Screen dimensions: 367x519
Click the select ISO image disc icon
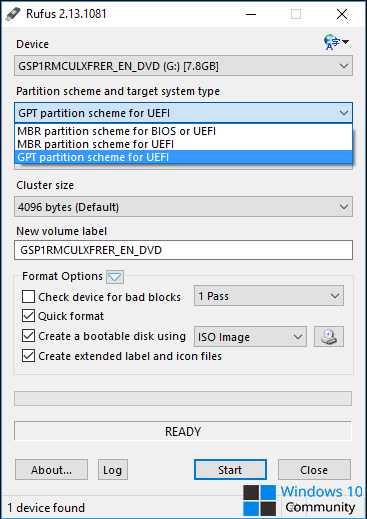(329, 337)
